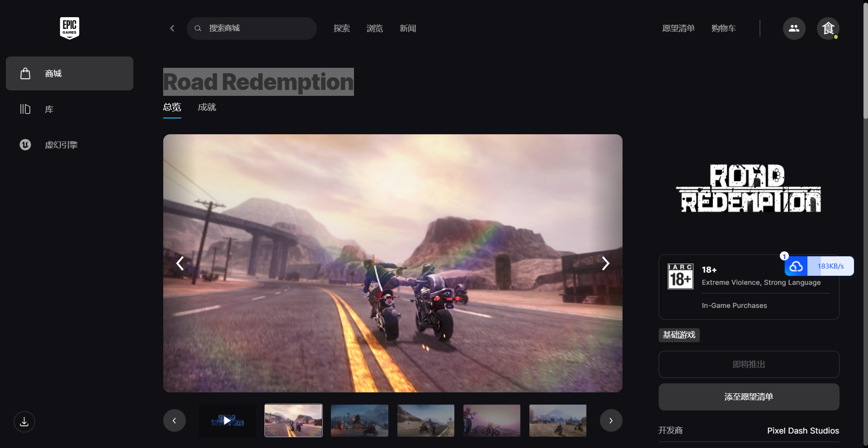Open the 浏览 navigation tab
Screen dimensions: 868x448
pos(375,28)
